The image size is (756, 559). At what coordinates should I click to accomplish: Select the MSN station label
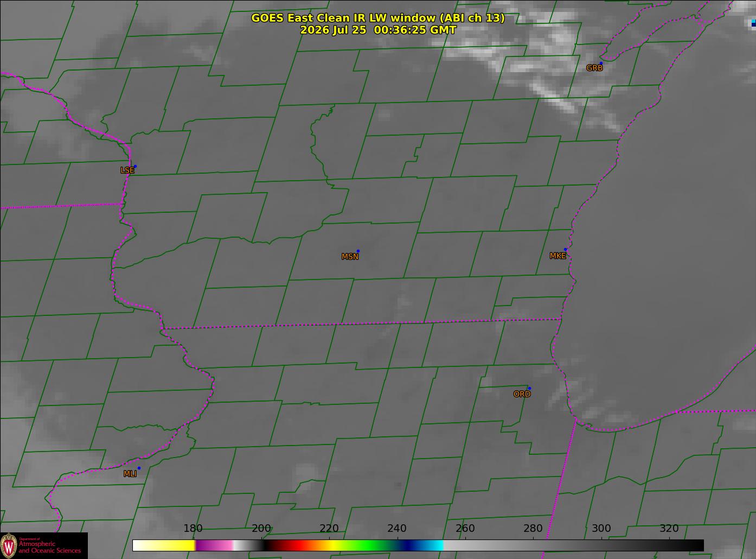pyautogui.click(x=350, y=257)
